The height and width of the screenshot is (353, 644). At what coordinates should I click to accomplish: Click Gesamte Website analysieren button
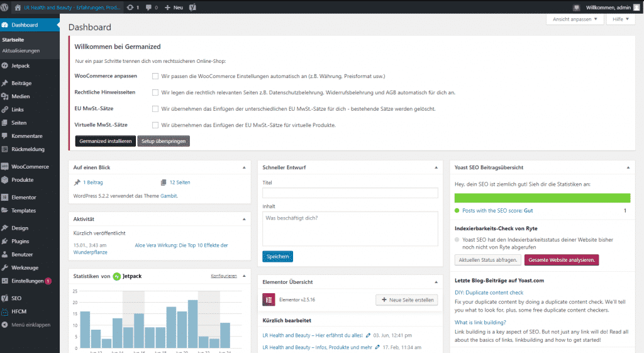(x=562, y=260)
